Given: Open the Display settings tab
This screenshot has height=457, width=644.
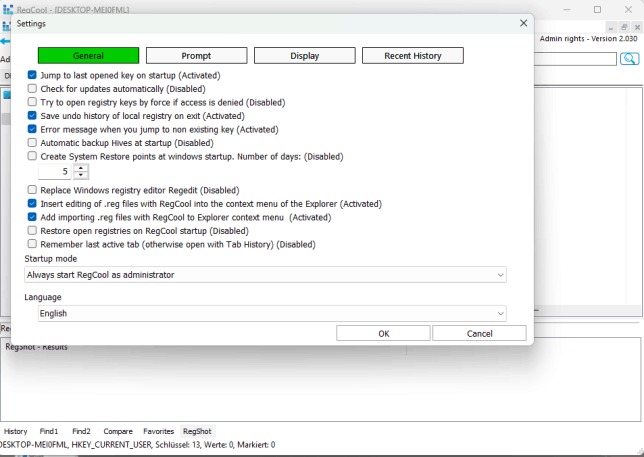Looking at the screenshot, I should (x=304, y=56).
